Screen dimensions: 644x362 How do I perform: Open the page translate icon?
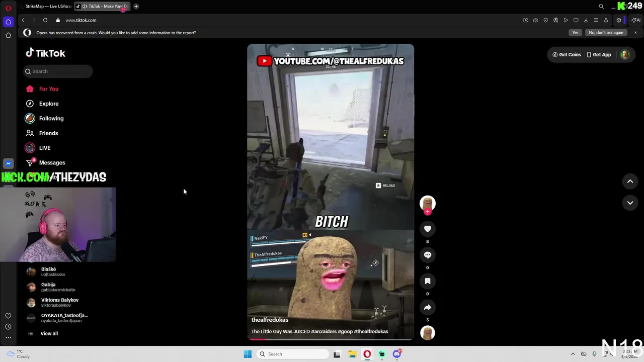tap(555, 20)
